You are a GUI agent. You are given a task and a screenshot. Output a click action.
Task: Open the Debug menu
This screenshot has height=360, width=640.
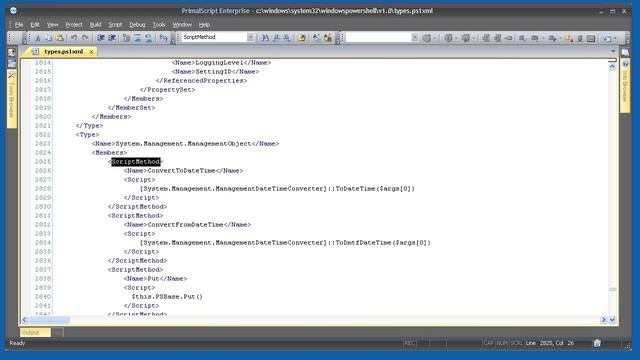pyautogui.click(x=137, y=24)
